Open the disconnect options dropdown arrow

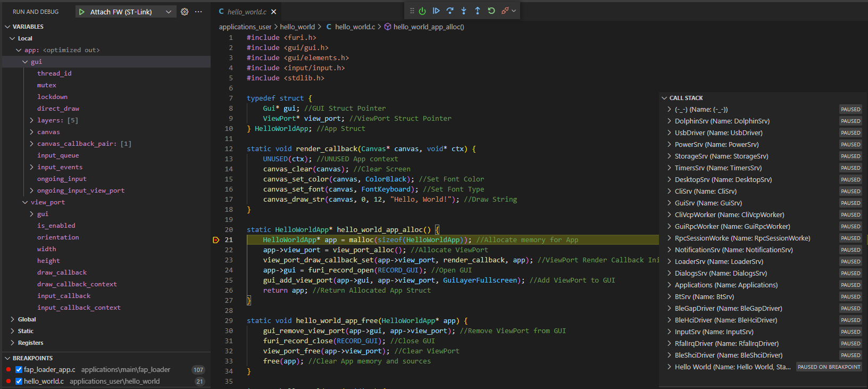(x=514, y=11)
